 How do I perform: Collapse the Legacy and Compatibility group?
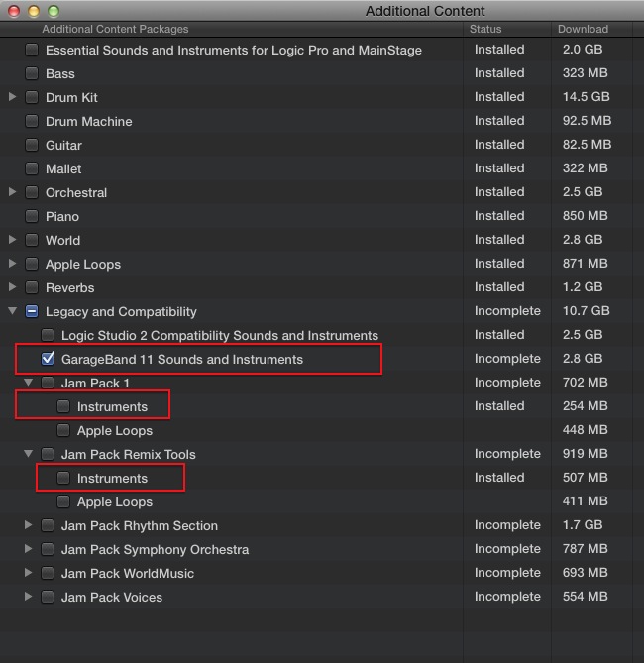tap(13, 311)
